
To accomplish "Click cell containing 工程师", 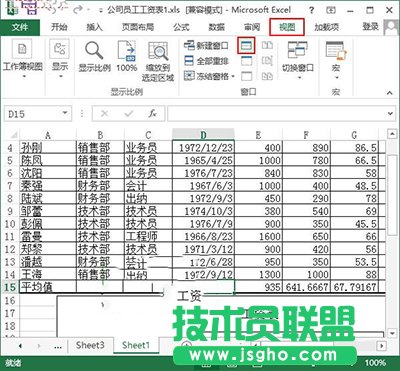I will 148,237.
